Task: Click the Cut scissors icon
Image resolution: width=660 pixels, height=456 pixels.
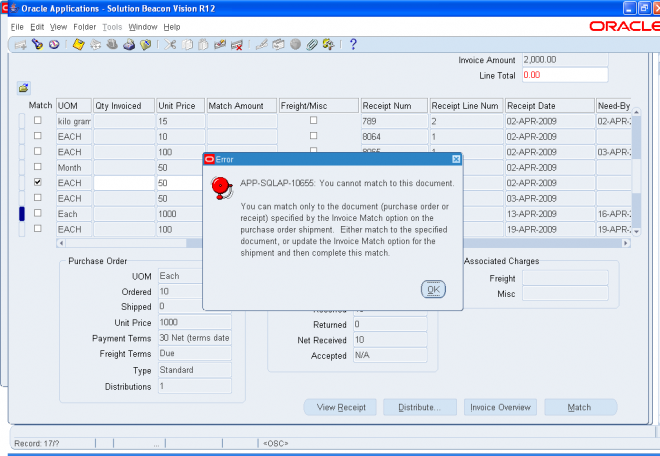Action: pyautogui.click(x=170, y=44)
